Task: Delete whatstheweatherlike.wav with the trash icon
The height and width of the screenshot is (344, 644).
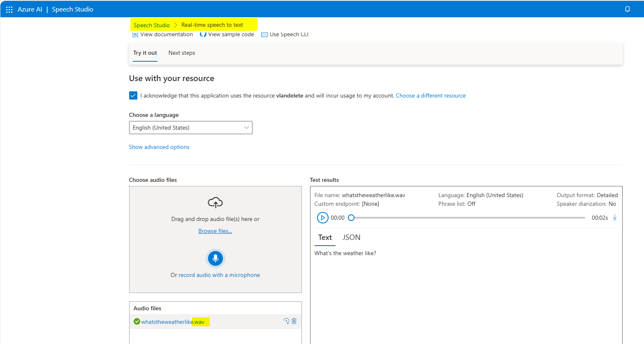Action: (294, 321)
